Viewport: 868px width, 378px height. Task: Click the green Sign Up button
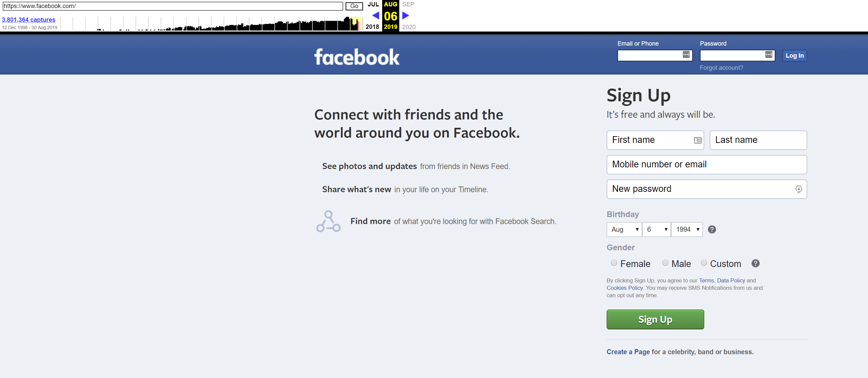[x=655, y=319]
